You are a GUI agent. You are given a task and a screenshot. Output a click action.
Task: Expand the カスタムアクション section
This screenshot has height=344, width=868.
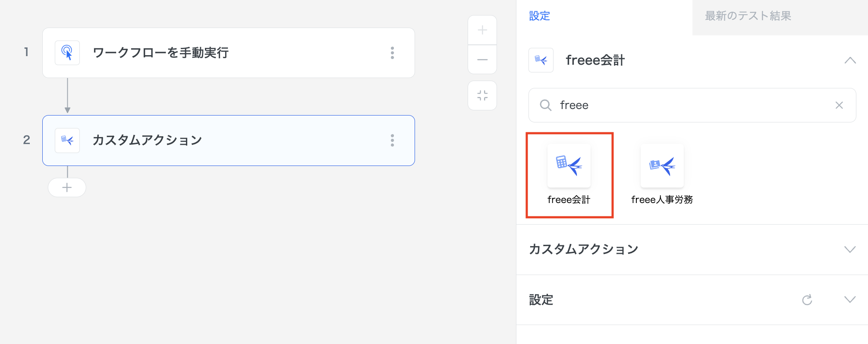click(850, 249)
